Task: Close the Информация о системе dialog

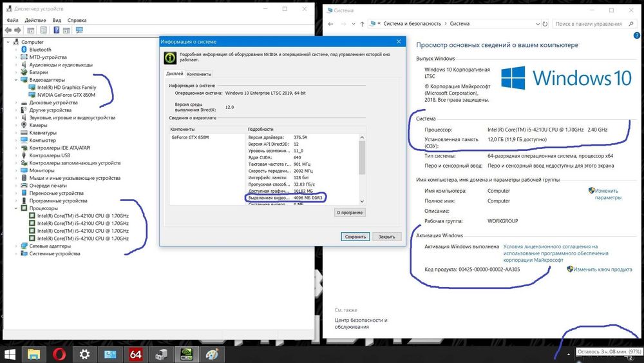Action: click(x=399, y=41)
